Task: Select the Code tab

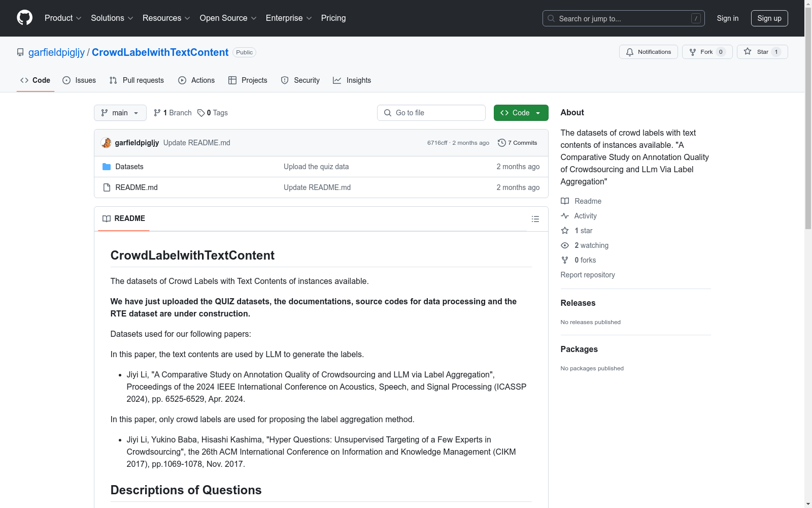Action: pos(36,80)
